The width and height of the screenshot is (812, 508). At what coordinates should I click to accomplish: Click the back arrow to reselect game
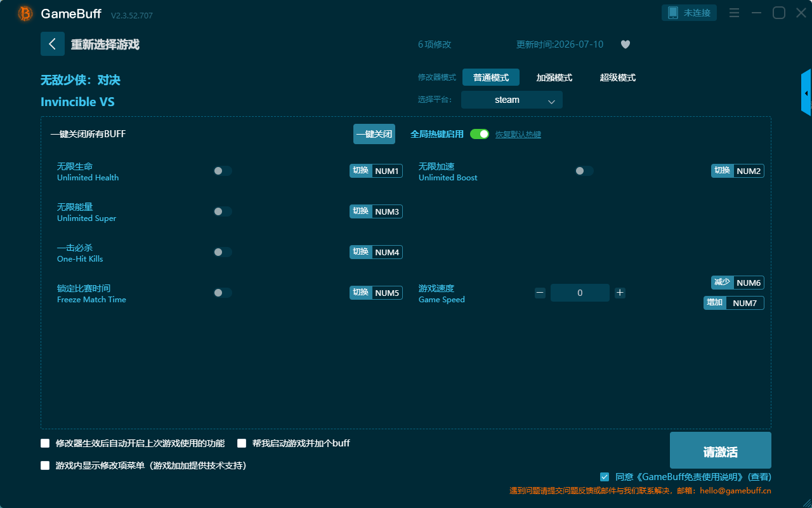click(x=53, y=44)
